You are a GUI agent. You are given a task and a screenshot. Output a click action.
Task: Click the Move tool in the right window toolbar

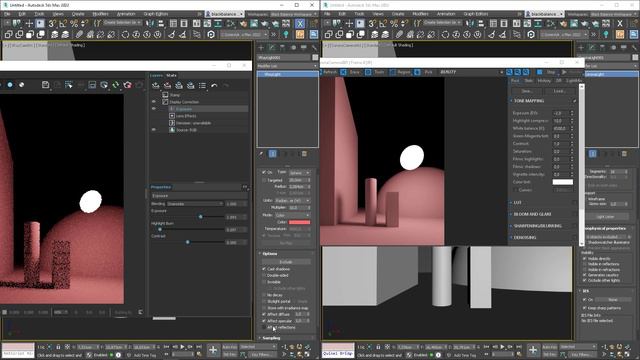tap(349, 24)
